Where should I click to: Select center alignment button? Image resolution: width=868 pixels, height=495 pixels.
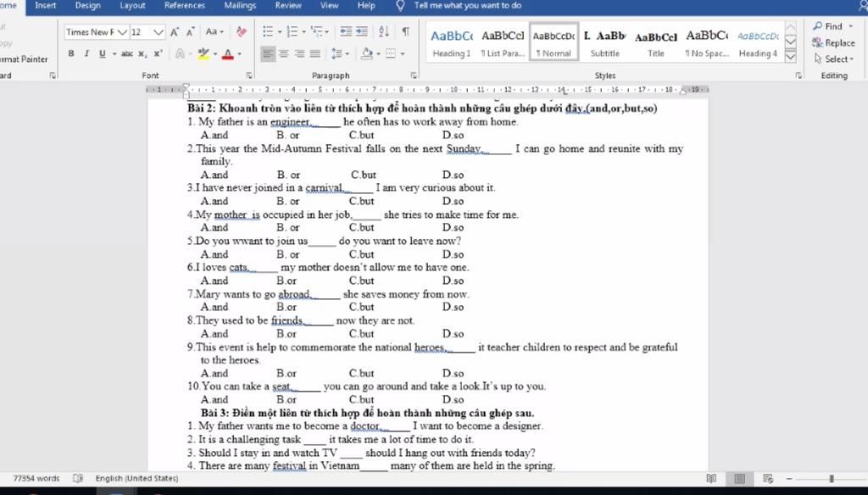[283, 53]
